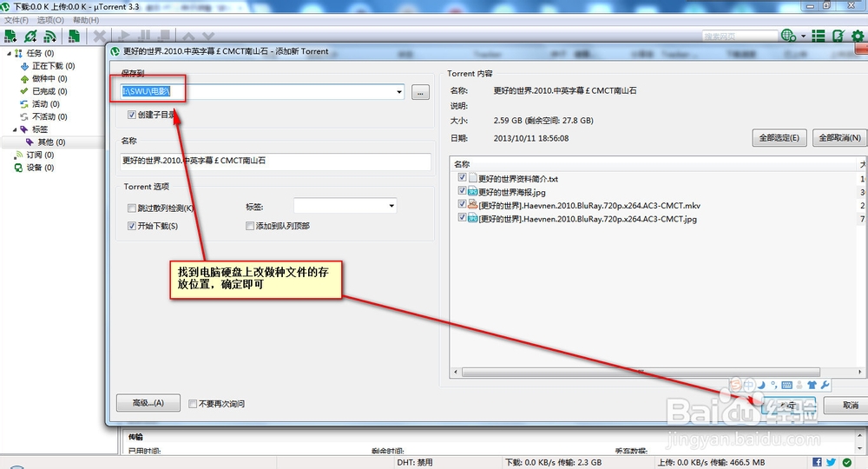Select 做种中 (0) in sidebar
This screenshot has width=868, height=469.
(x=49, y=79)
